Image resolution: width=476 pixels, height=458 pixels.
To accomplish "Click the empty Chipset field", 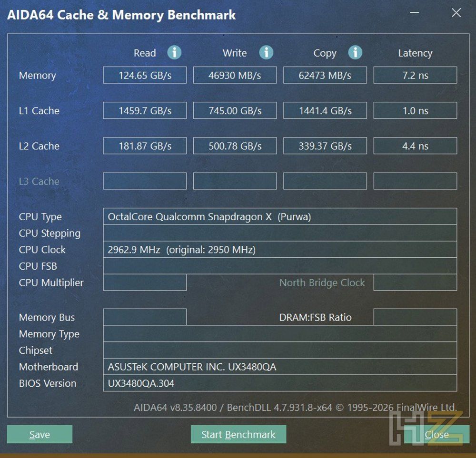I will click(280, 351).
